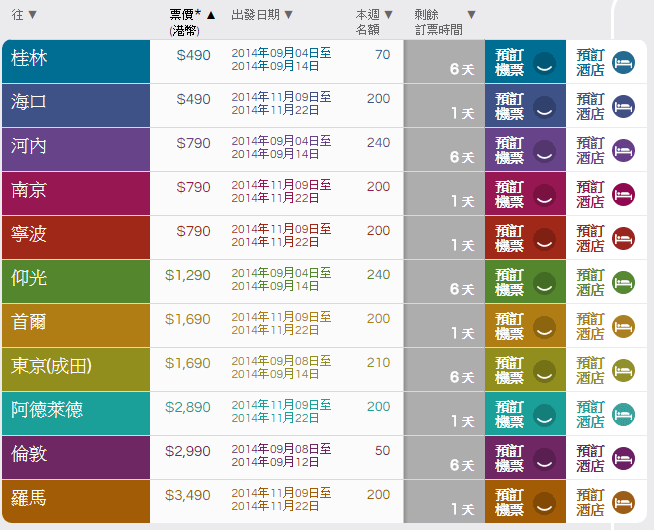Click the hotel bed icon for 倫敦

coord(623,459)
